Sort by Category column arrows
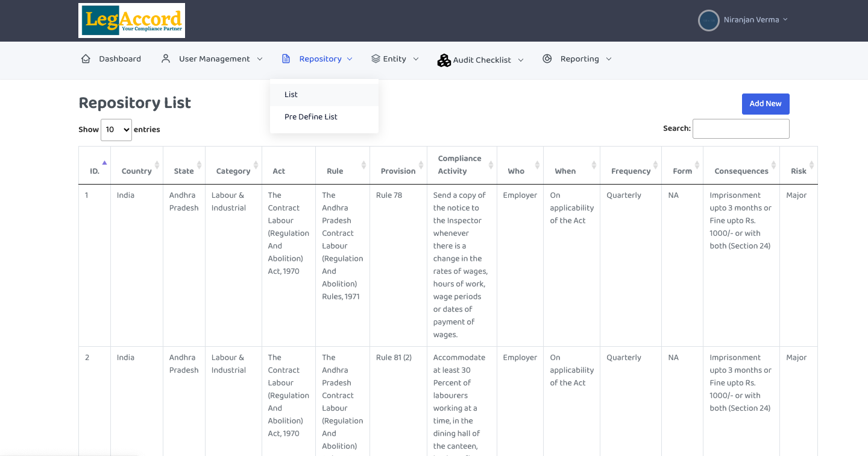Viewport: 868px width, 456px height. click(256, 165)
